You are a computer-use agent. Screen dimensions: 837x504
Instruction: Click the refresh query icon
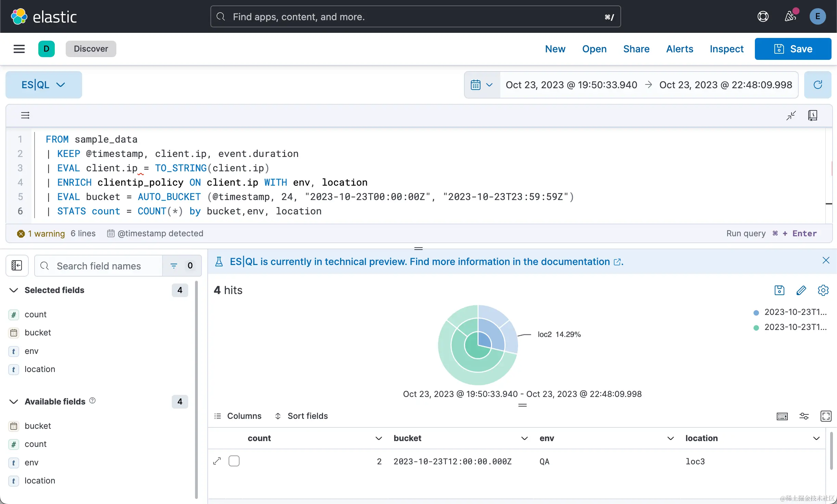pos(817,85)
